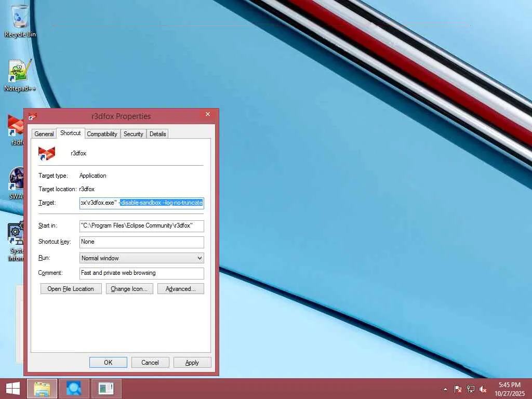Open the network status tray icon
This screenshot has width=532, height=399.
click(x=470, y=389)
